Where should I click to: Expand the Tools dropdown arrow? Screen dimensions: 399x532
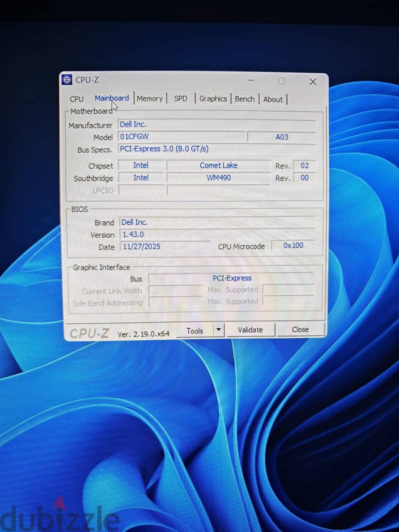[x=219, y=330]
